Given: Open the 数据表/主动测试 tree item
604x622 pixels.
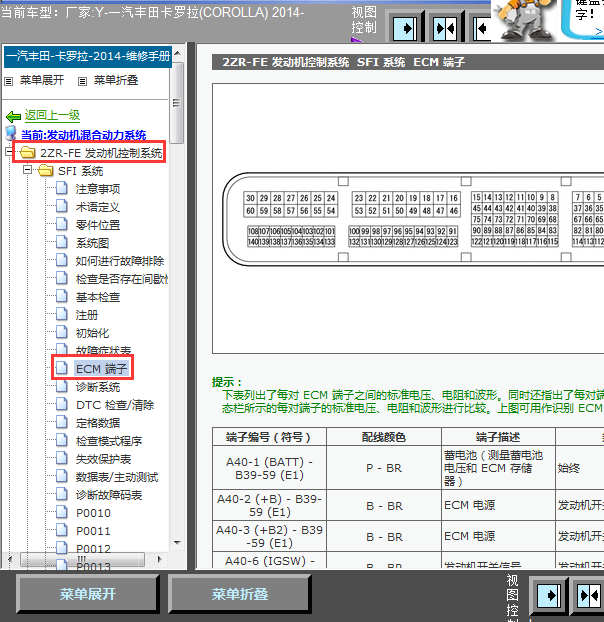Looking at the screenshot, I should click(x=117, y=477).
